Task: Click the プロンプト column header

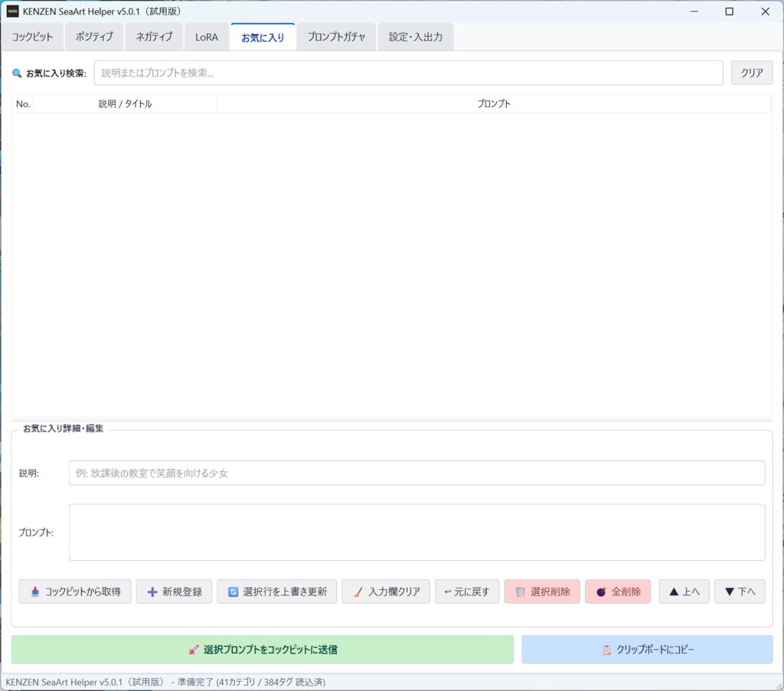Action: point(494,104)
